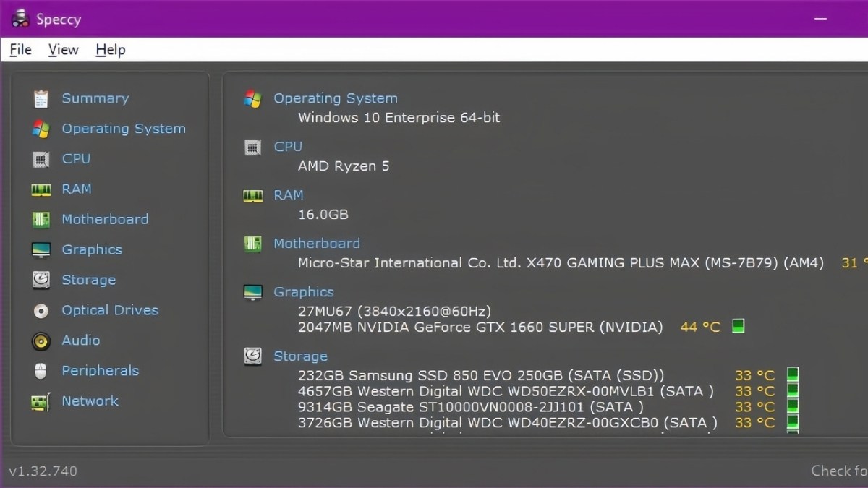The height and width of the screenshot is (488, 868).
Task: Click the CPU chip icon in sidebar
Action: (41, 159)
